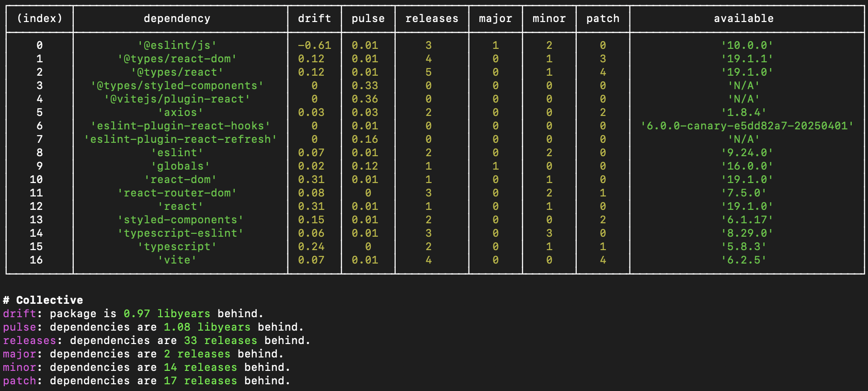Click drift value 0.15 for styled-components
868x391 pixels.
point(311,220)
